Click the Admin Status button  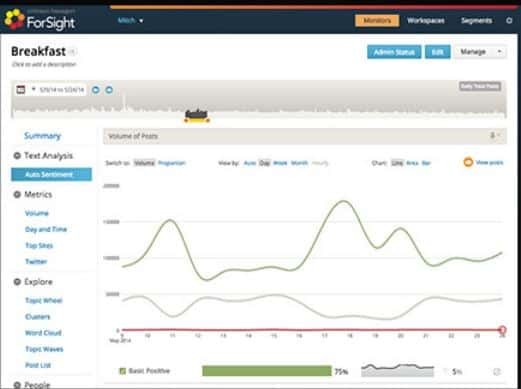394,52
